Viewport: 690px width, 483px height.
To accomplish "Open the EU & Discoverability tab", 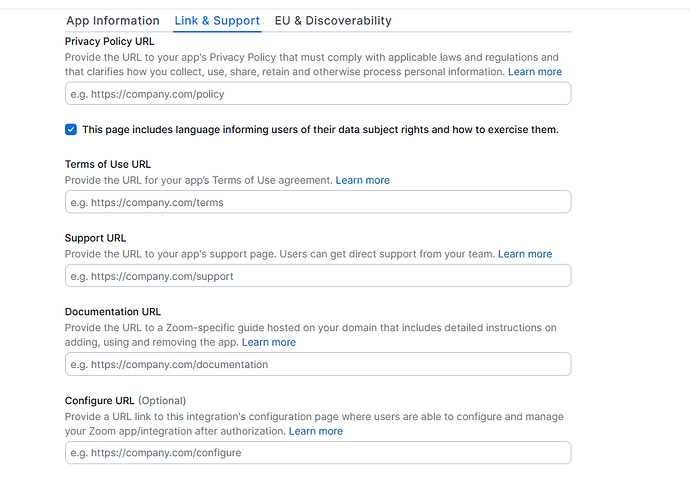I will (333, 20).
